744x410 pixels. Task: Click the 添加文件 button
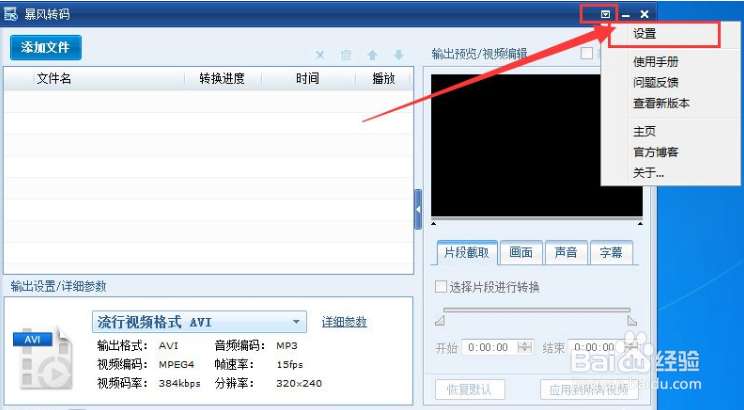tap(46, 47)
